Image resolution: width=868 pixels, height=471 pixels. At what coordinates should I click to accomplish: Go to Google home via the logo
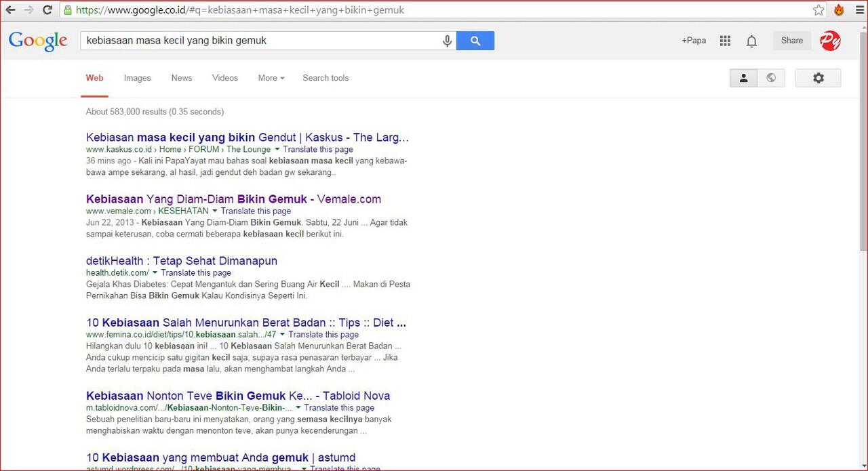(x=38, y=41)
